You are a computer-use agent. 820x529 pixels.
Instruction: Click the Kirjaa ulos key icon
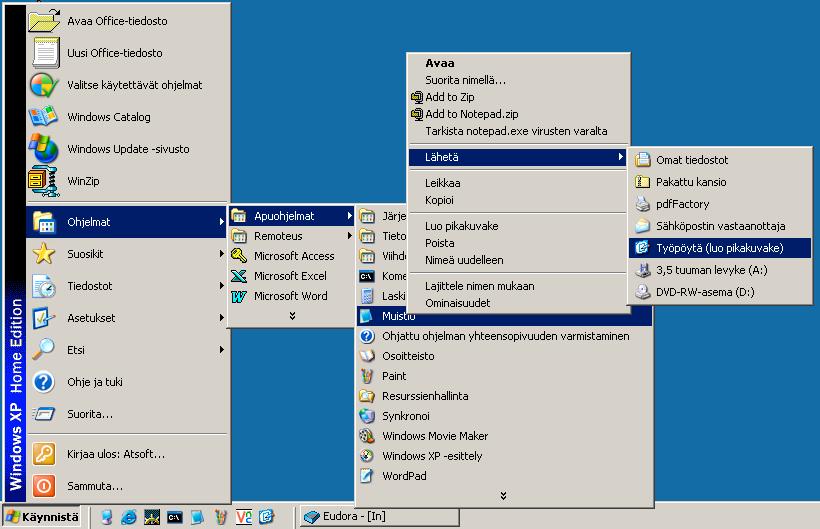pyautogui.click(x=44, y=454)
